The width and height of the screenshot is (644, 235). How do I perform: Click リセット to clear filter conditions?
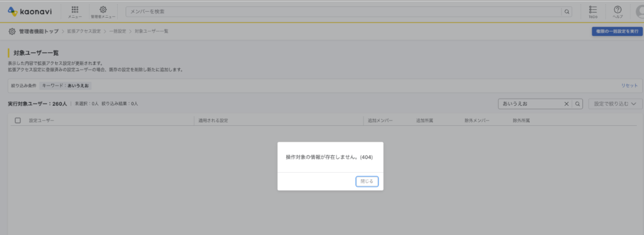pos(629,86)
